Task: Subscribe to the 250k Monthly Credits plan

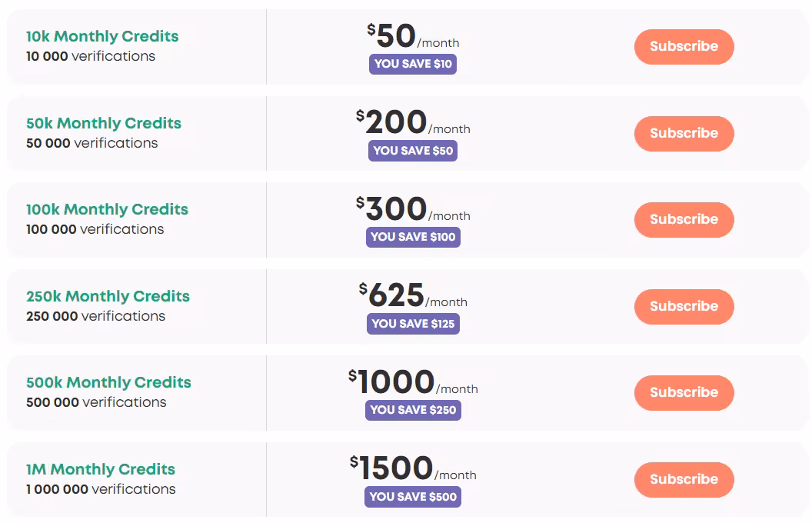Action: 684,307
